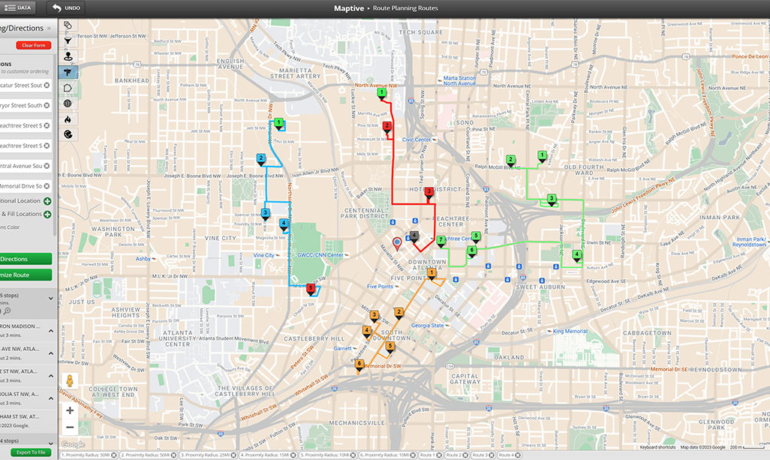
Task: Click the UNDO button
Action: coord(66,8)
